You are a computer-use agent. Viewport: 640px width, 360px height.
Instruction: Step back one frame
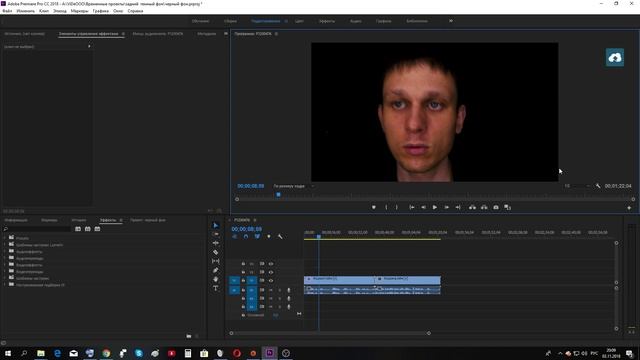(423, 207)
